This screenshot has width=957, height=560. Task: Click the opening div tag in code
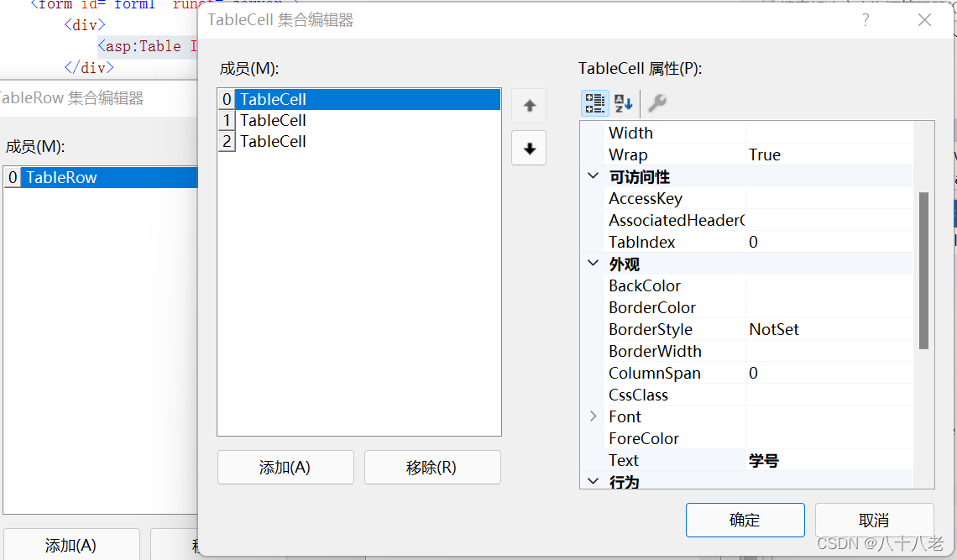[x=85, y=25]
